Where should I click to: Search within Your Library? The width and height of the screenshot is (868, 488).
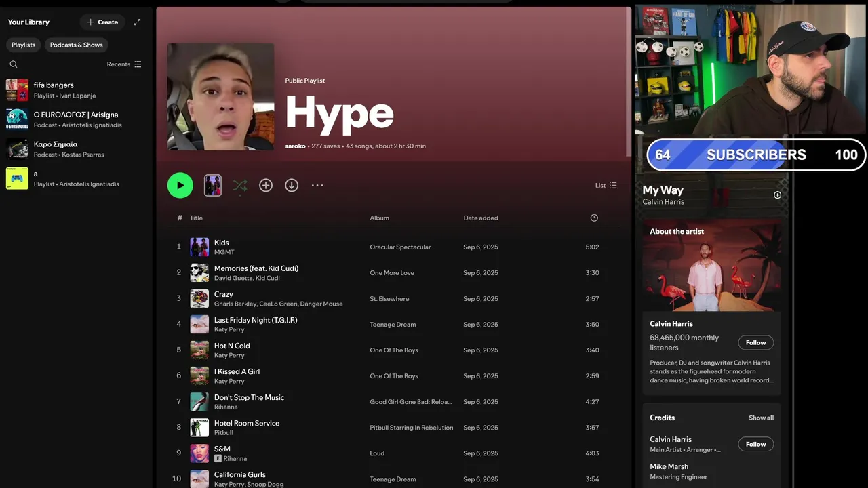coord(14,64)
